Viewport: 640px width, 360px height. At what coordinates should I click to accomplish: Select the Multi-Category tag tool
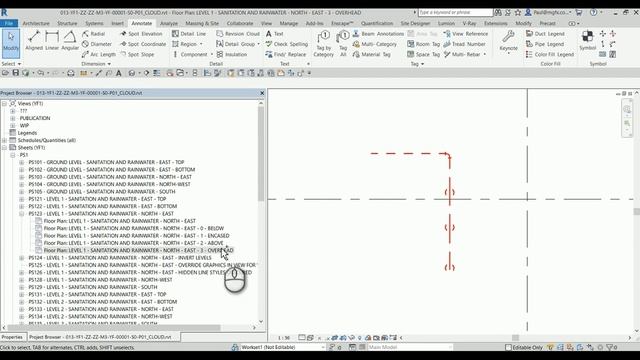[x=375, y=44]
